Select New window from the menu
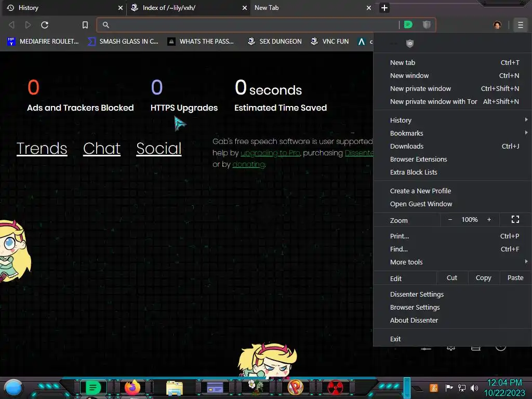Screen dimensions: 532x399 [453, 76]
